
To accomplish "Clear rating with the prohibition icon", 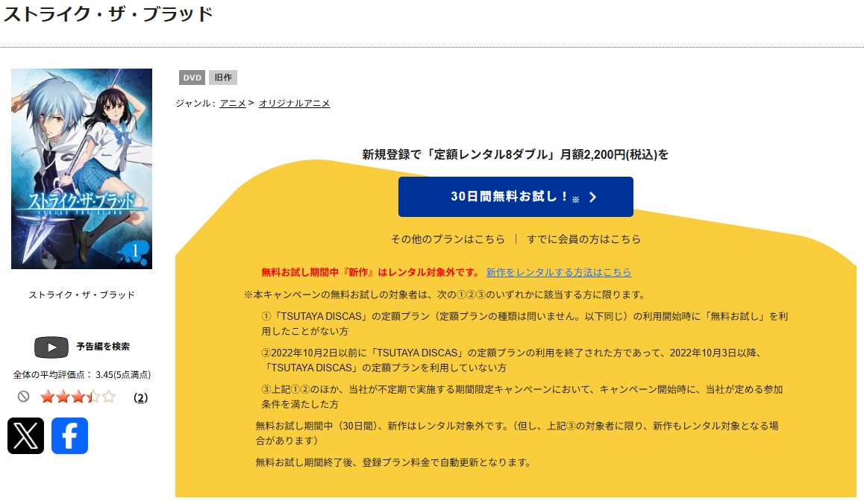I will (x=23, y=397).
